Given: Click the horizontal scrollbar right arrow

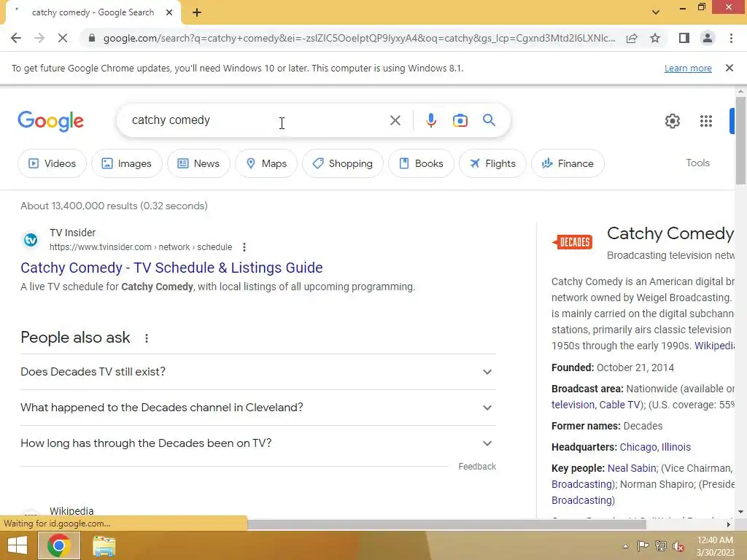Looking at the screenshot, I should [729, 524].
